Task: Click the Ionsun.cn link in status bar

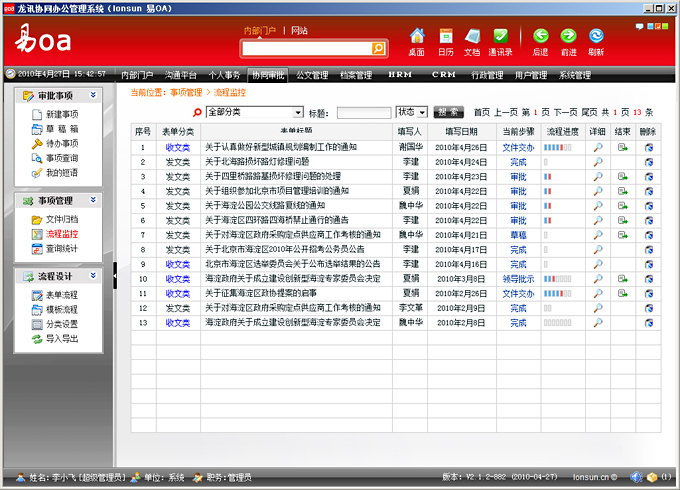Action: [x=594, y=477]
